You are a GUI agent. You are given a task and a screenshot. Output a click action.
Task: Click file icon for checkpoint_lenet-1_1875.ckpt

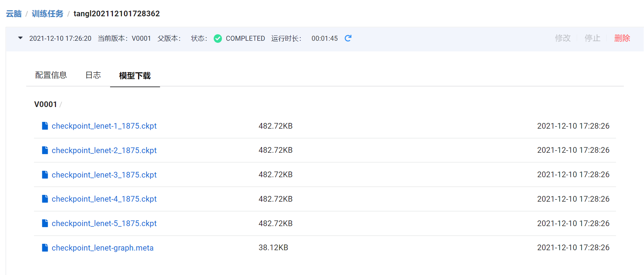click(45, 126)
